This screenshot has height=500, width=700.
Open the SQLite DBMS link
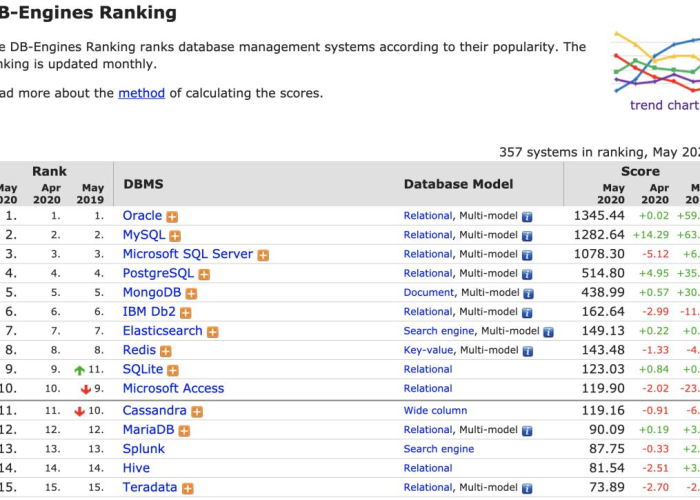(143, 369)
